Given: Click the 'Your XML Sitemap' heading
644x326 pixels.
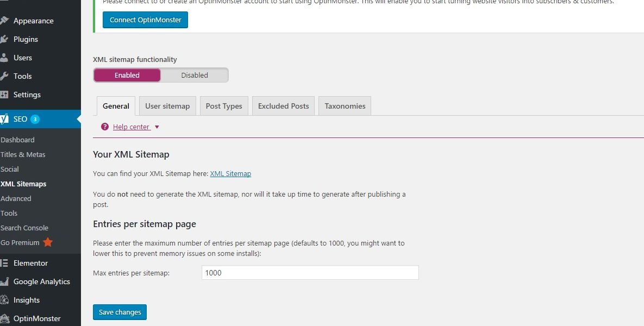Looking at the screenshot, I should 131,154.
